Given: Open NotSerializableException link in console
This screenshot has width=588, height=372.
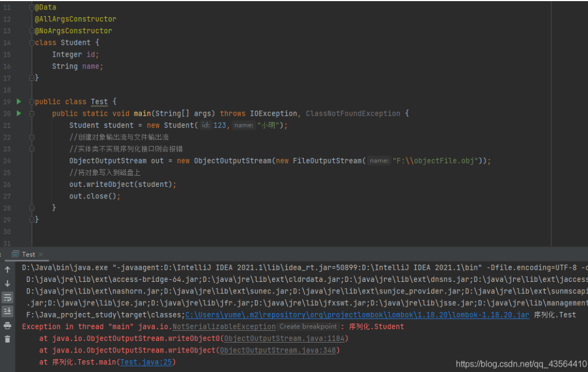Looking at the screenshot, I should pyautogui.click(x=224, y=326).
